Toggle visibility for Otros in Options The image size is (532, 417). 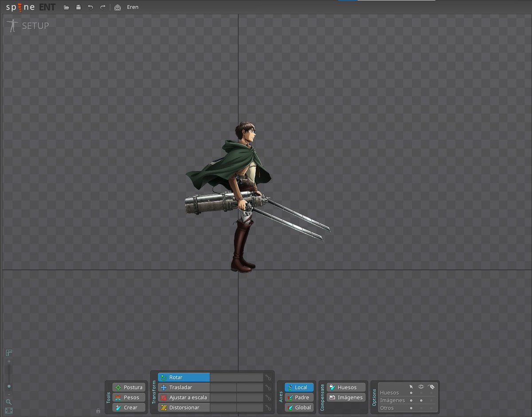[x=421, y=408]
